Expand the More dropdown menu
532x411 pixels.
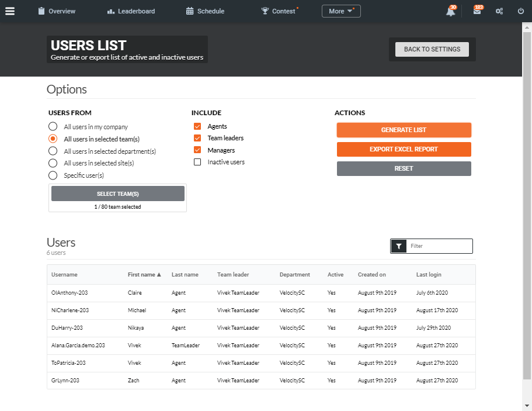pos(341,11)
